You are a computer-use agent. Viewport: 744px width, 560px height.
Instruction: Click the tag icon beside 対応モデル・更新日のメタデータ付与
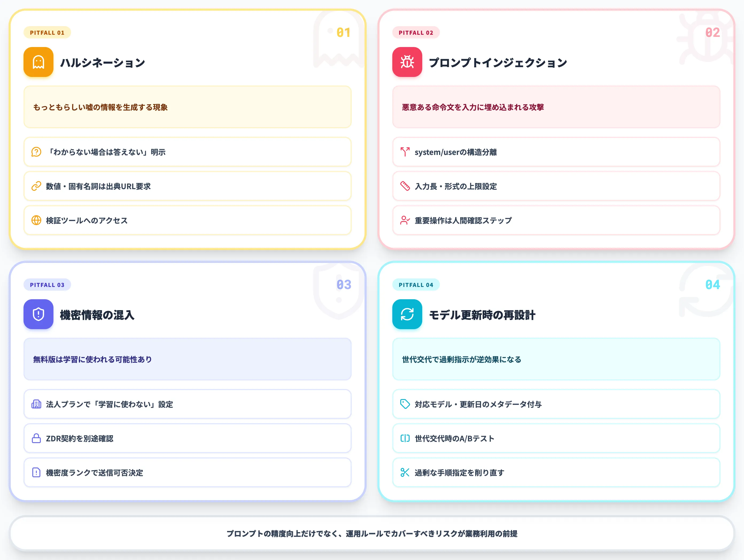[405, 404]
